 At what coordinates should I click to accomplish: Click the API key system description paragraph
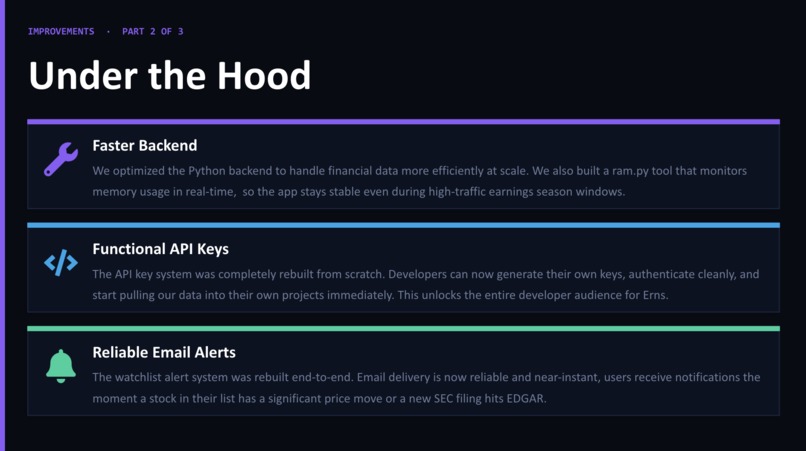pos(426,284)
